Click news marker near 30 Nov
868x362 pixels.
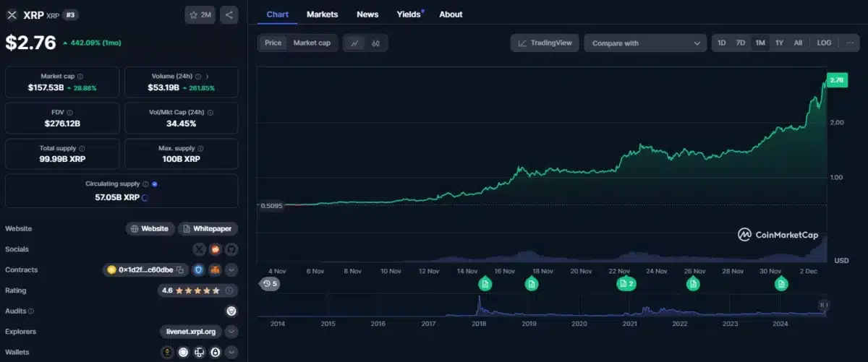coord(781,284)
